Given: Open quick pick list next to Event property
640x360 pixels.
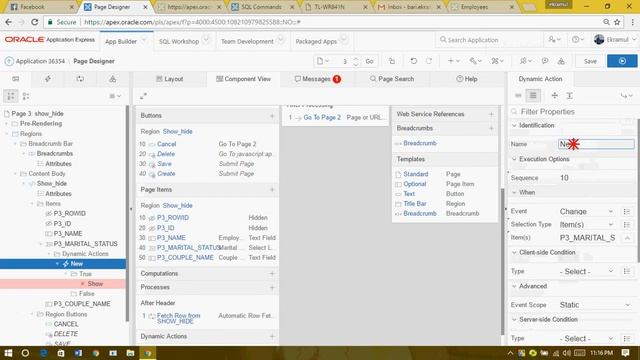Looking at the screenshot, I should [x=627, y=211].
